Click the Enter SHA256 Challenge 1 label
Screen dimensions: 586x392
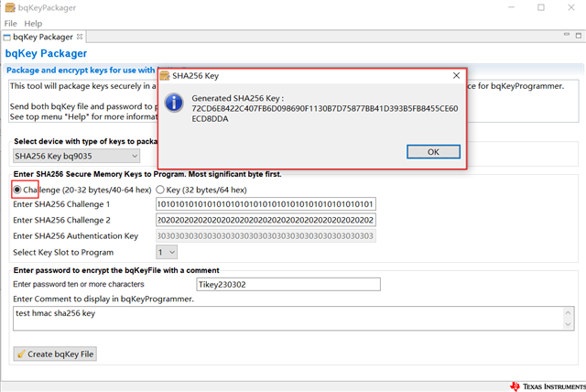pyautogui.click(x=61, y=204)
